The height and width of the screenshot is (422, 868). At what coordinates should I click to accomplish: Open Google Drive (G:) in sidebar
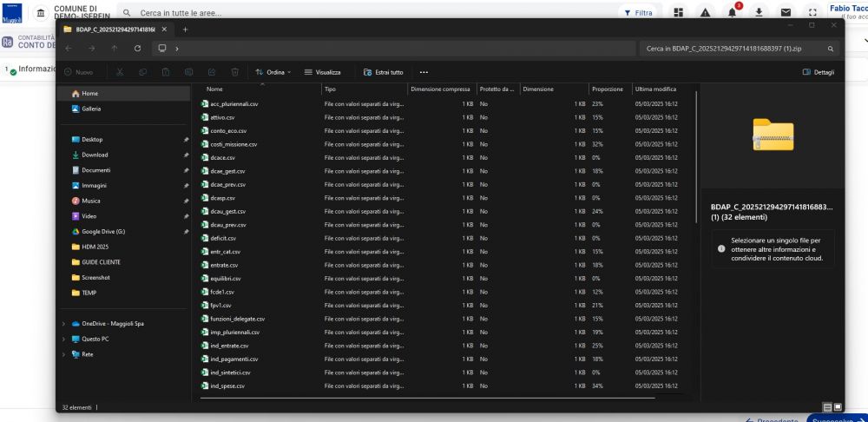click(x=124, y=232)
